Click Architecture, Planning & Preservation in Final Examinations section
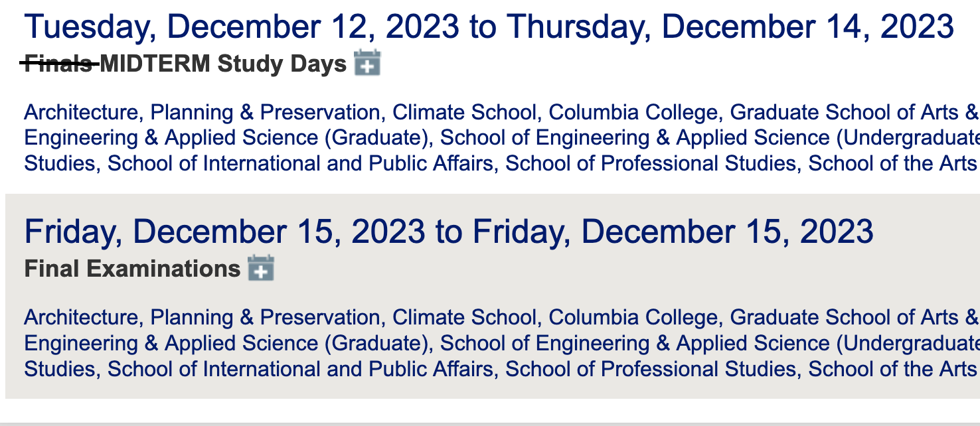 [201, 317]
